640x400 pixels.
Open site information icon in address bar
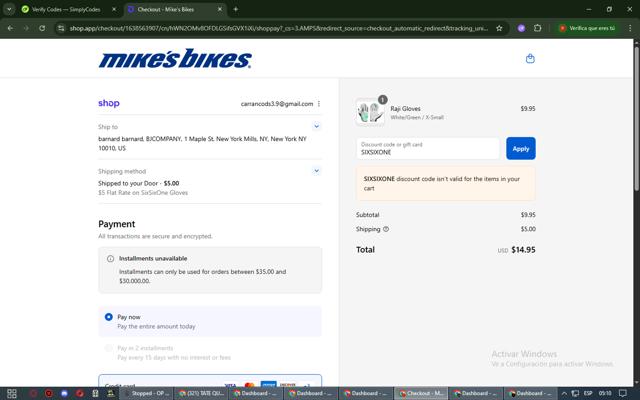(61, 28)
